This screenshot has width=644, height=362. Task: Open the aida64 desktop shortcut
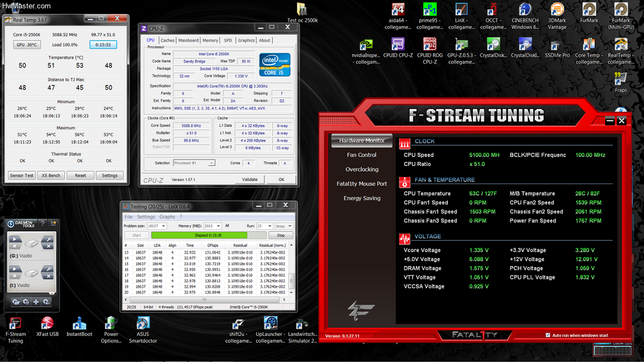(397, 16)
